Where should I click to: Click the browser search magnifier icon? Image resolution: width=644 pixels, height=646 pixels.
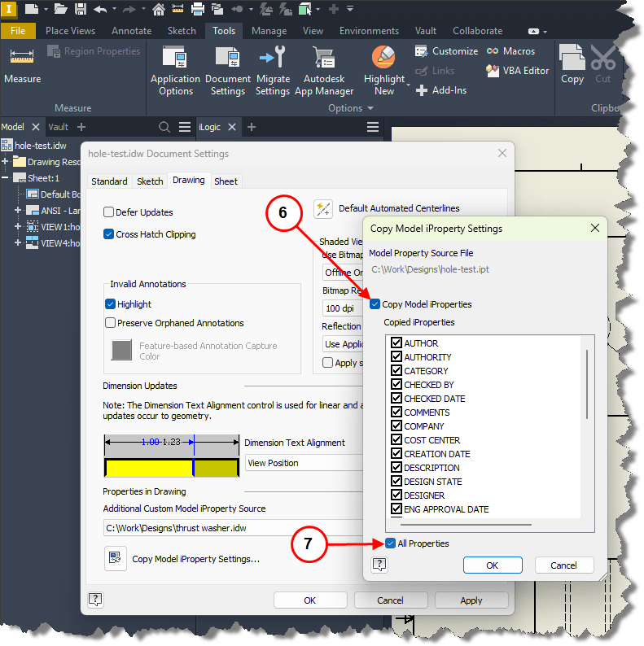point(164,127)
